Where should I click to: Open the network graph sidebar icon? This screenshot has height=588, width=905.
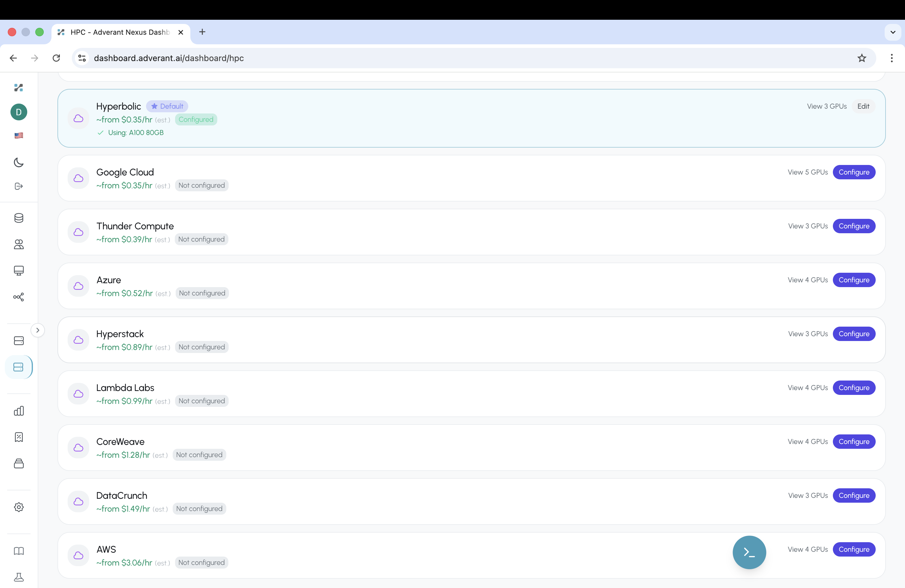pos(18,297)
